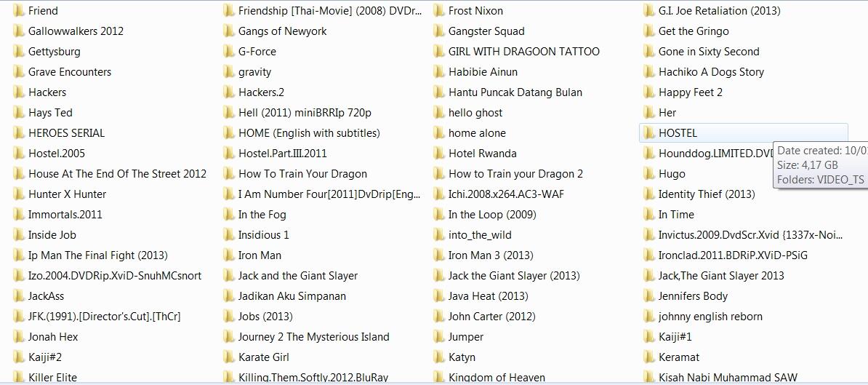Click 'In the Loop (2009)' folder name
Image resolution: width=868 pixels, height=385 pixels.
(x=492, y=215)
